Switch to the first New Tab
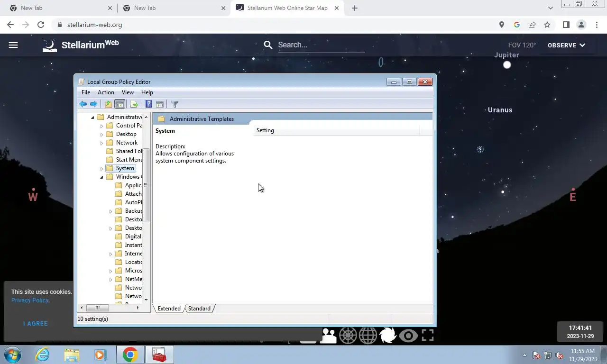Image resolution: width=607 pixels, height=364 pixels. (x=60, y=8)
